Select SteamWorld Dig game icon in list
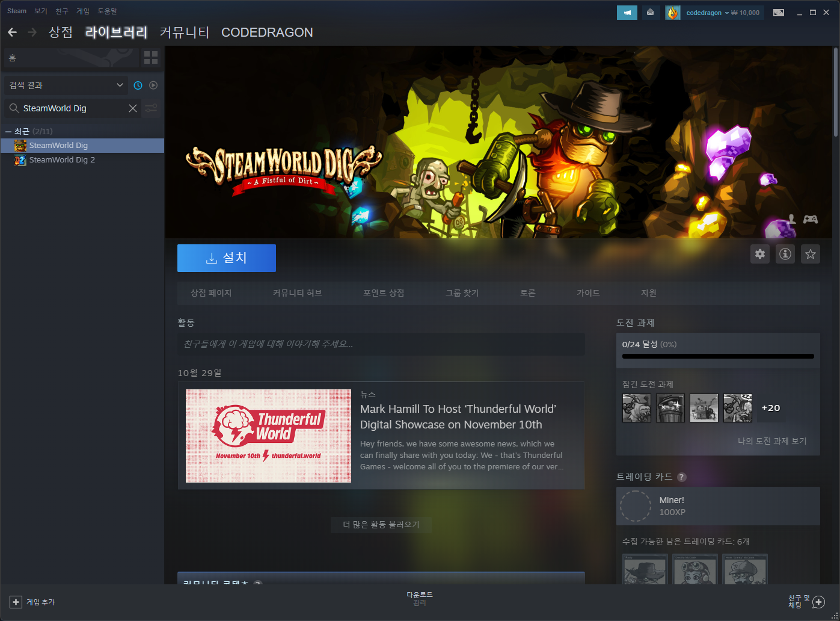Viewport: 840px width, 621px height. tap(20, 146)
